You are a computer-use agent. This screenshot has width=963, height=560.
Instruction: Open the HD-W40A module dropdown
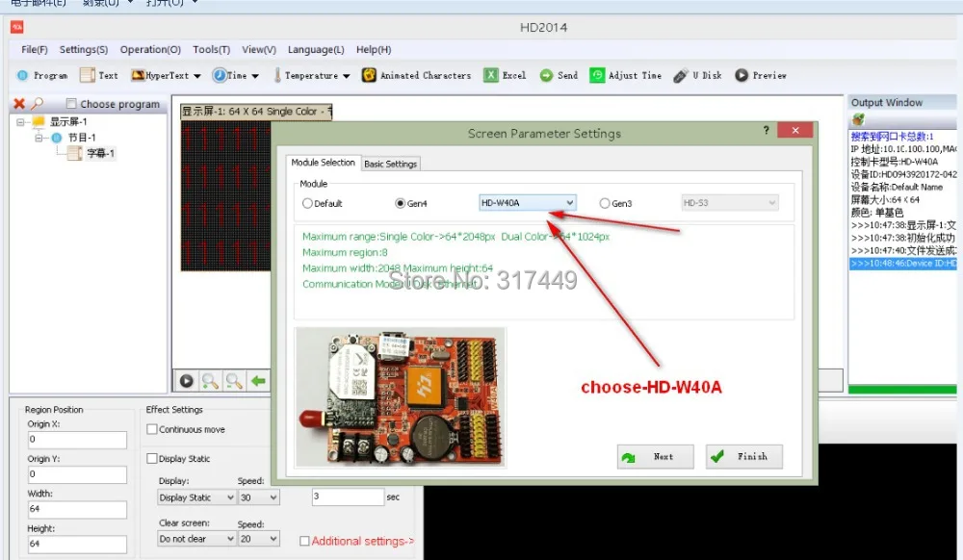point(527,202)
